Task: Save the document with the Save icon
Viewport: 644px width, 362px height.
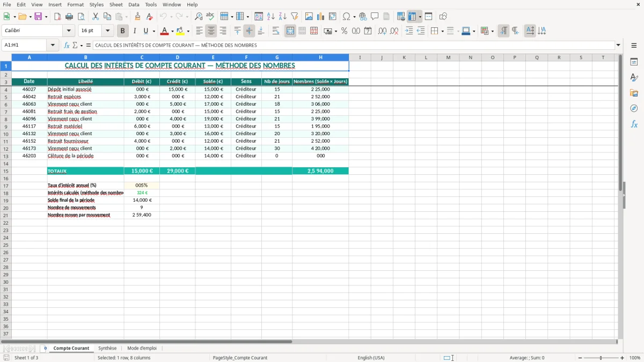Action: (x=38, y=17)
